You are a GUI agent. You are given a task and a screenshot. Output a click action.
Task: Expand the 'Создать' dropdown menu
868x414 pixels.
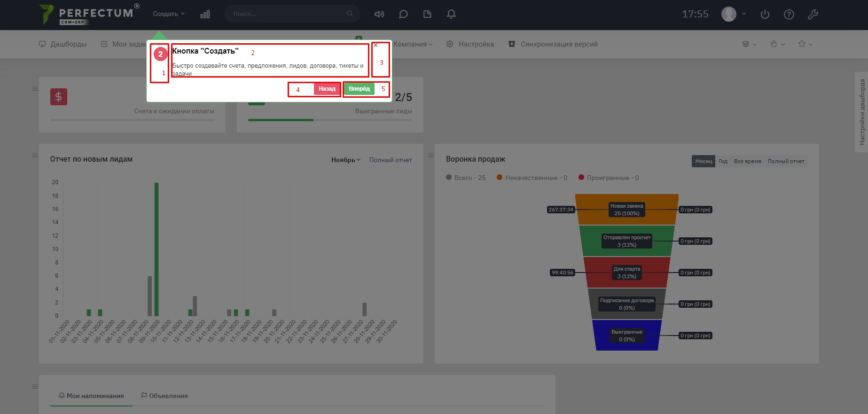pos(168,14)
